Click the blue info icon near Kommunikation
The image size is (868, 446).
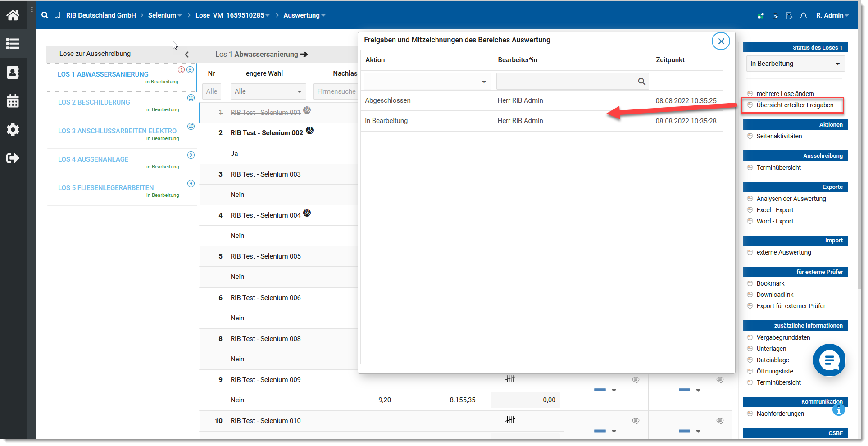838,410
